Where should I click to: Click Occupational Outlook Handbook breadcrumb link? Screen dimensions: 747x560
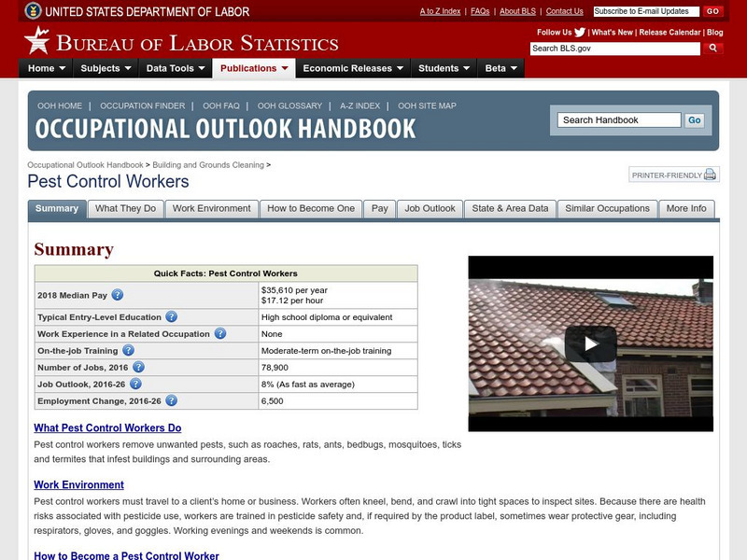[85, 165]
